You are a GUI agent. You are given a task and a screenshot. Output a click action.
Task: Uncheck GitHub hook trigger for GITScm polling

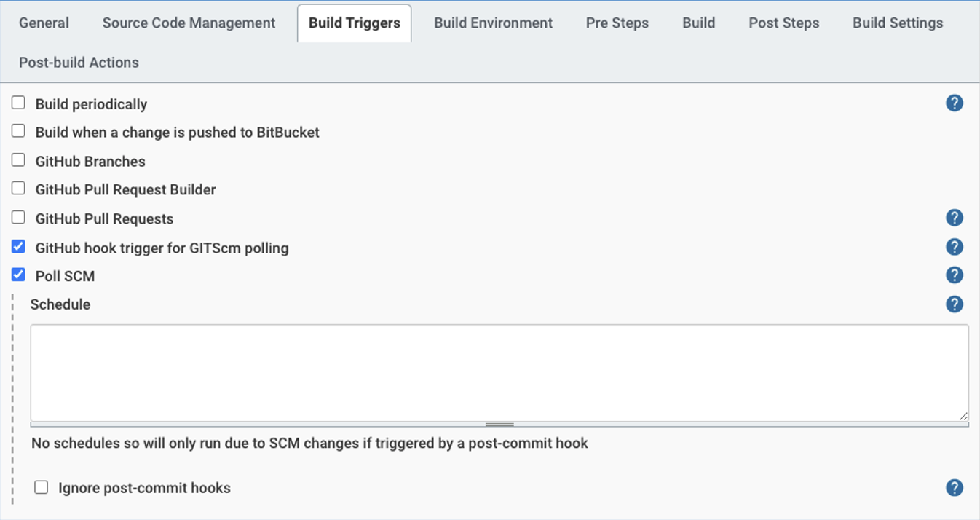click(18, 246)
